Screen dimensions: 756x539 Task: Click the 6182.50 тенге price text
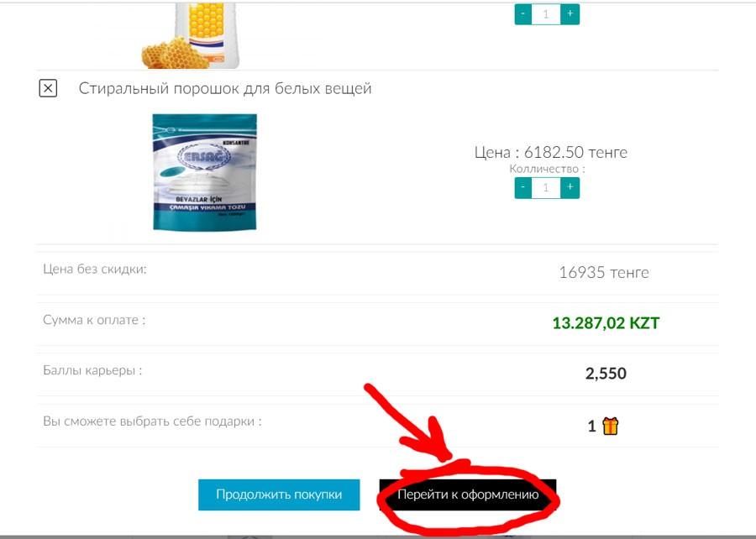point(575,152)
